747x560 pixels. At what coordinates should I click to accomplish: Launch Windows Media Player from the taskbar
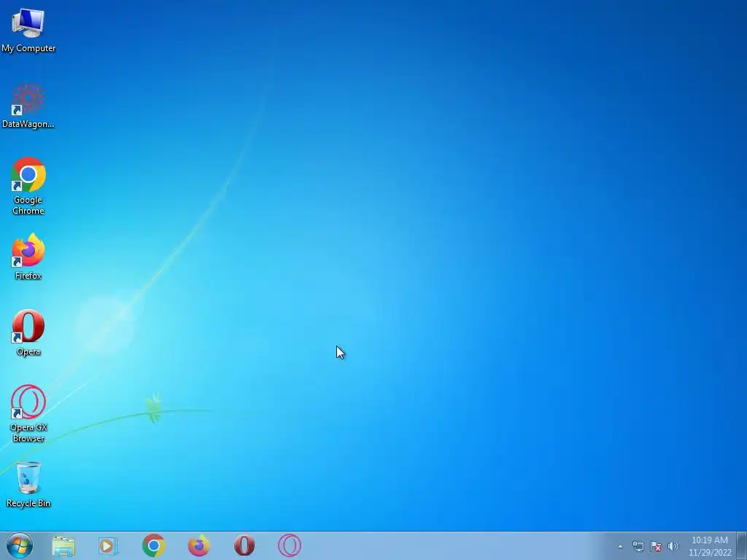(108, 545)
